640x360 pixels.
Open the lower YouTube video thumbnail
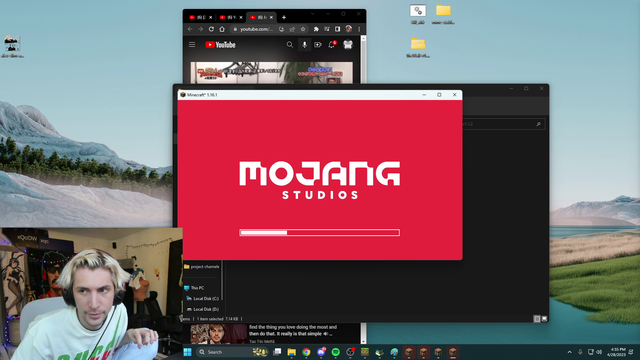click(x=218, y=333)
